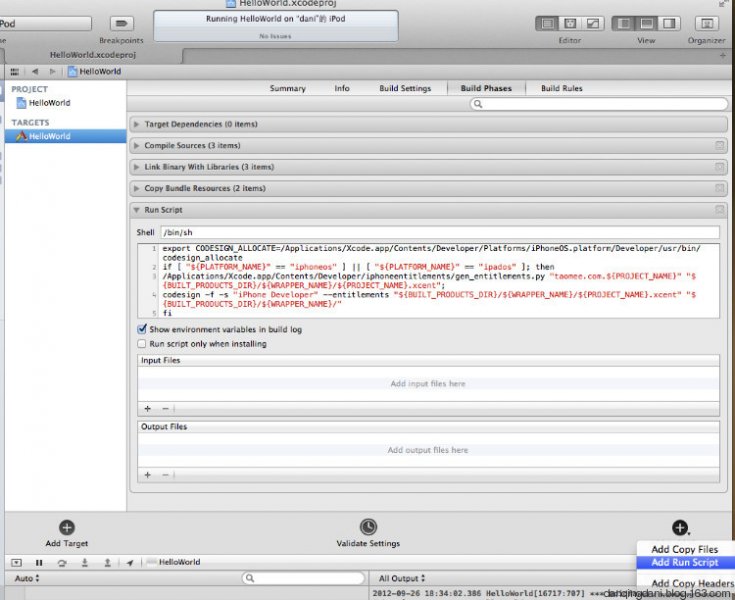
Task: Open the Summary tab
Action: tap(287, 88)
